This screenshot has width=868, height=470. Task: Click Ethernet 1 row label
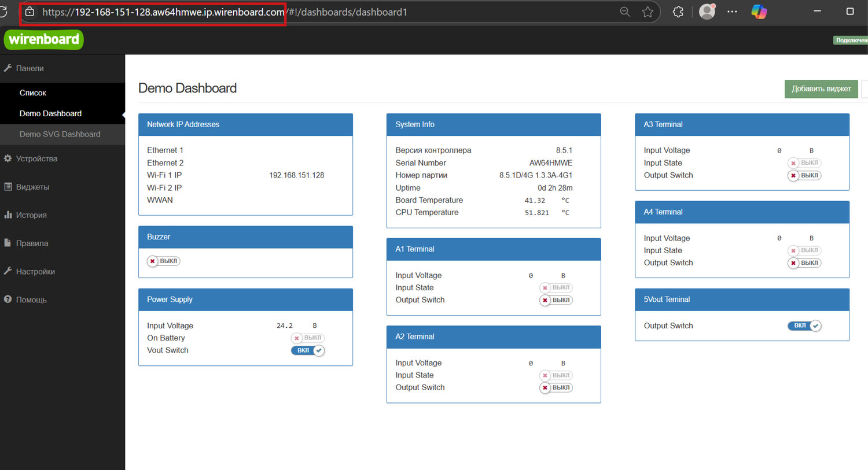point(165,150)
